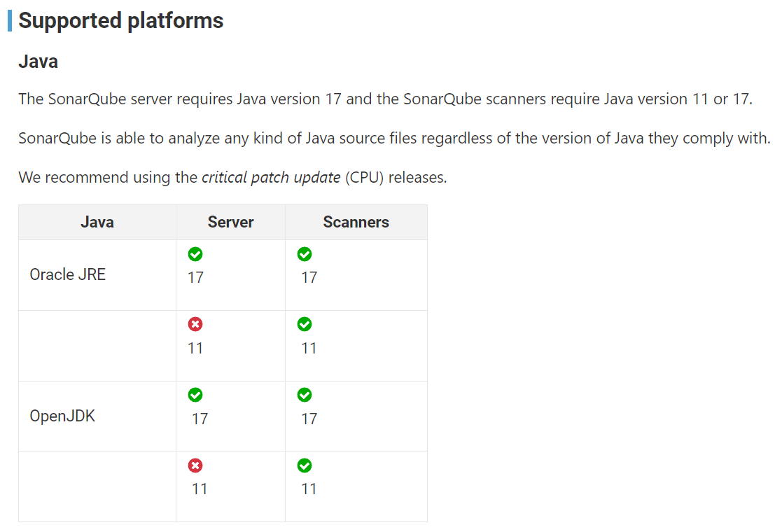
Task: Click the italic 'critical patch update' text
Action: pyautogui.click(x=271, y=177)
